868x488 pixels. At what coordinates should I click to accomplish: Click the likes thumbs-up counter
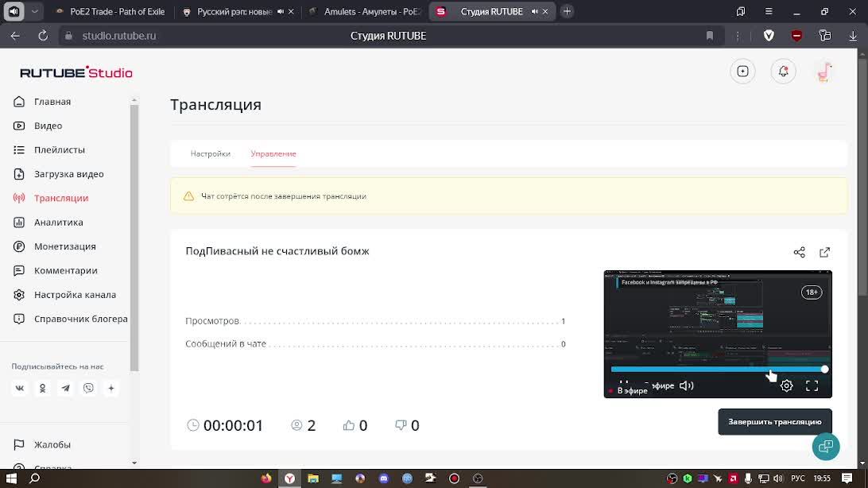(355, 425)
